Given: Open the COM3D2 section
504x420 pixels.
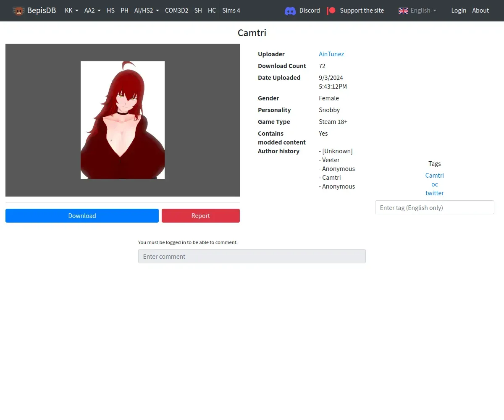Looking at the screenshot, I should [176, 10].
